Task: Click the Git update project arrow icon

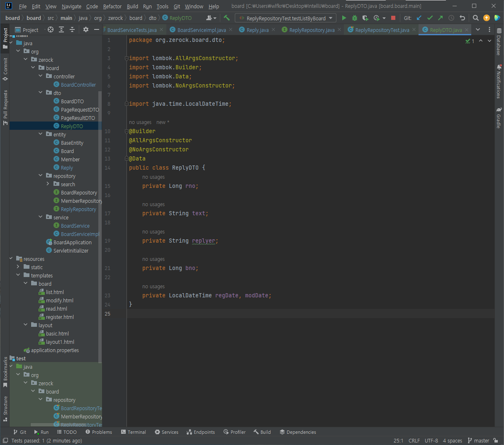Action: (x=419, y=18)
